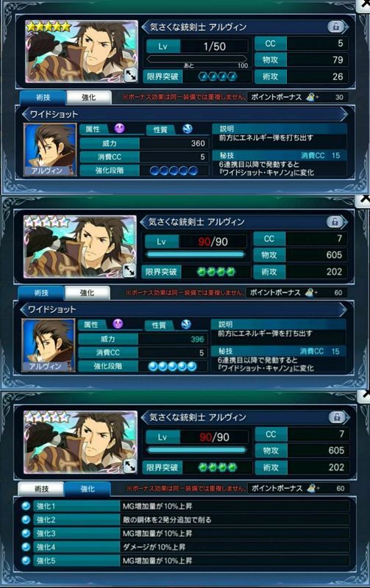Click the right arrow of the middle ワイドショット header
This screenshot has width=370, height=588.
click(343, 309)
